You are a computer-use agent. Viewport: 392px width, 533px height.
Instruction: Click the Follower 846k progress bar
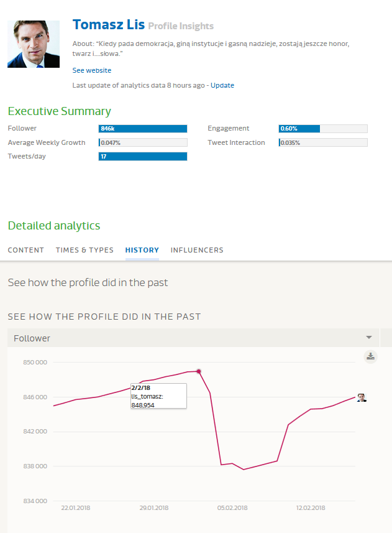coord(143,129)
